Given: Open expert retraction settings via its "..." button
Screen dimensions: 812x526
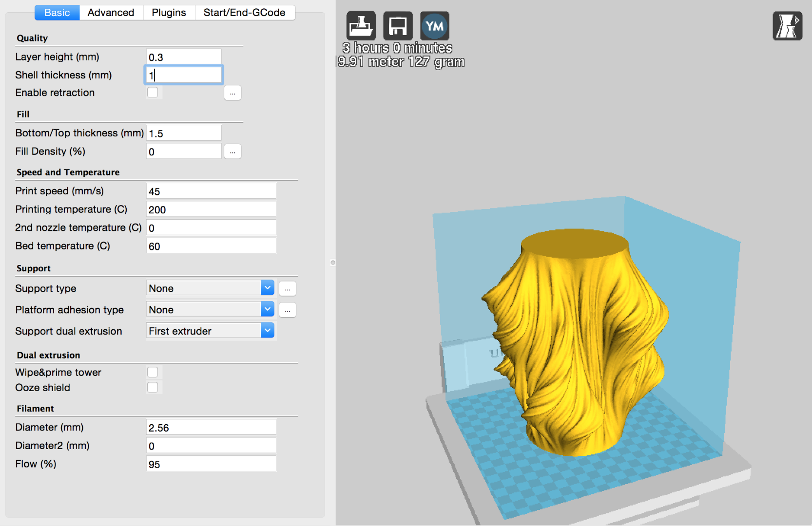Looking at the screenshot, I should coord(232,93).
